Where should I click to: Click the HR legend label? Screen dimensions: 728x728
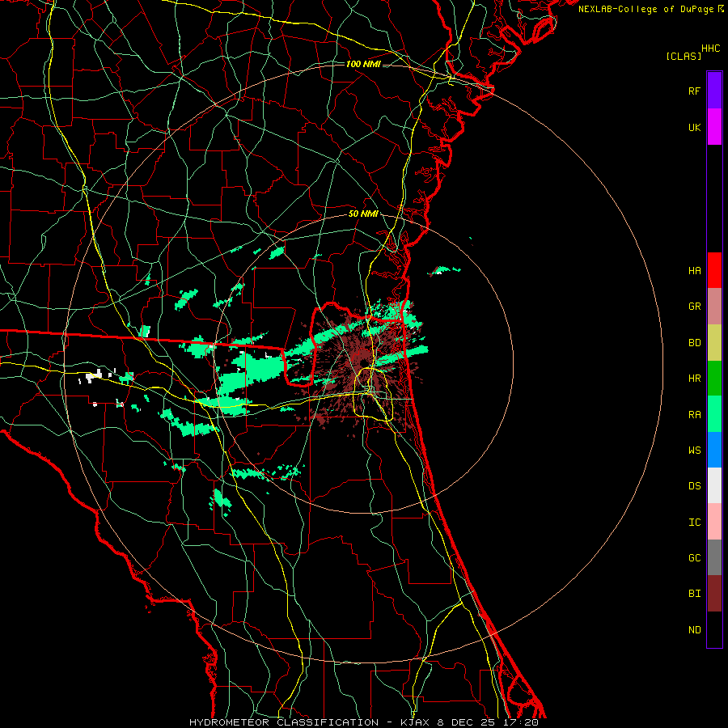click(x=694, y=379)
